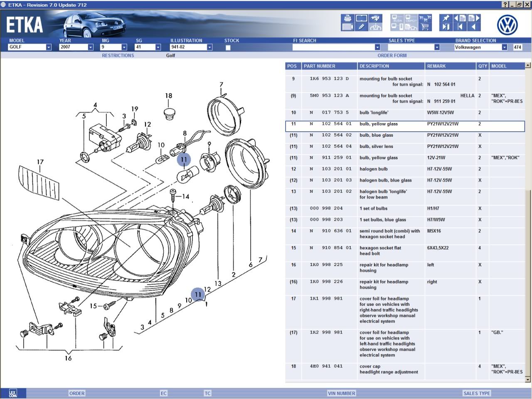The image size is (532, 399).
Task: Select part number N 910 854 01
Action: coord(330,248)
